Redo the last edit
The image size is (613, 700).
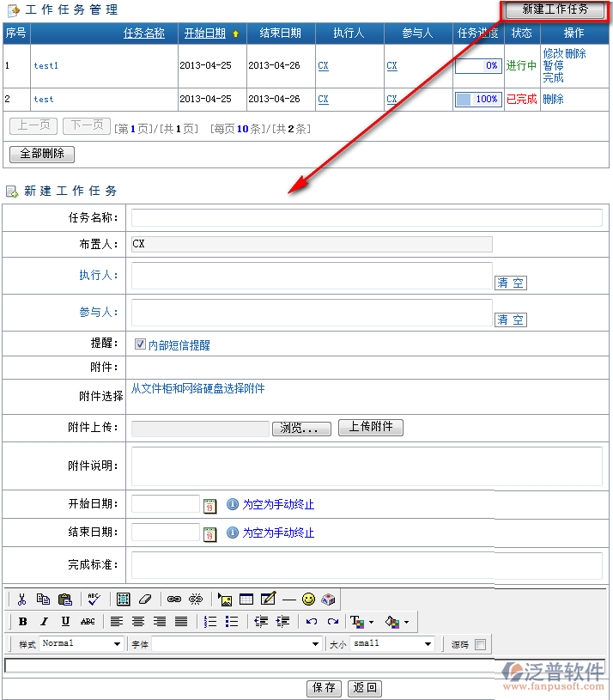tap(333, 622)
